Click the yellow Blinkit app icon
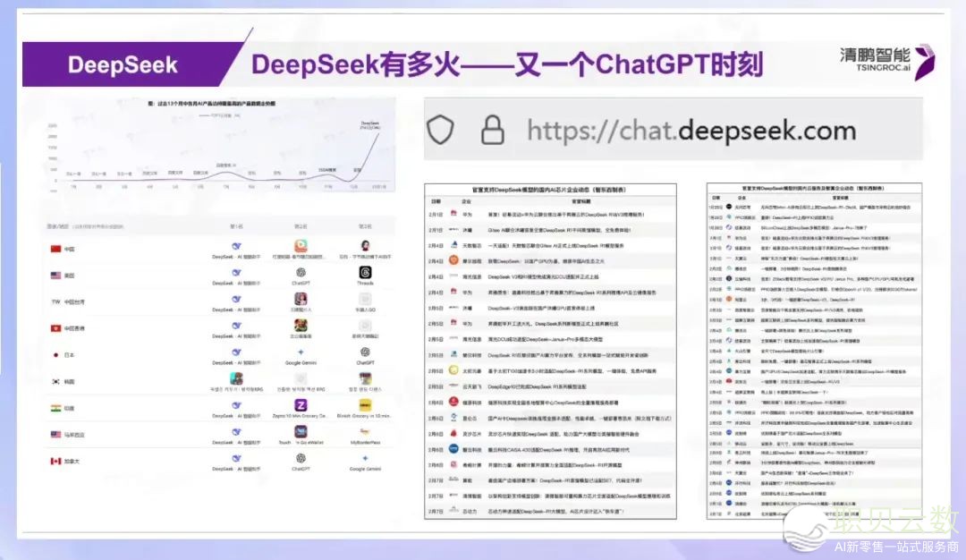 pyautogui.click(x=365, y=404)
